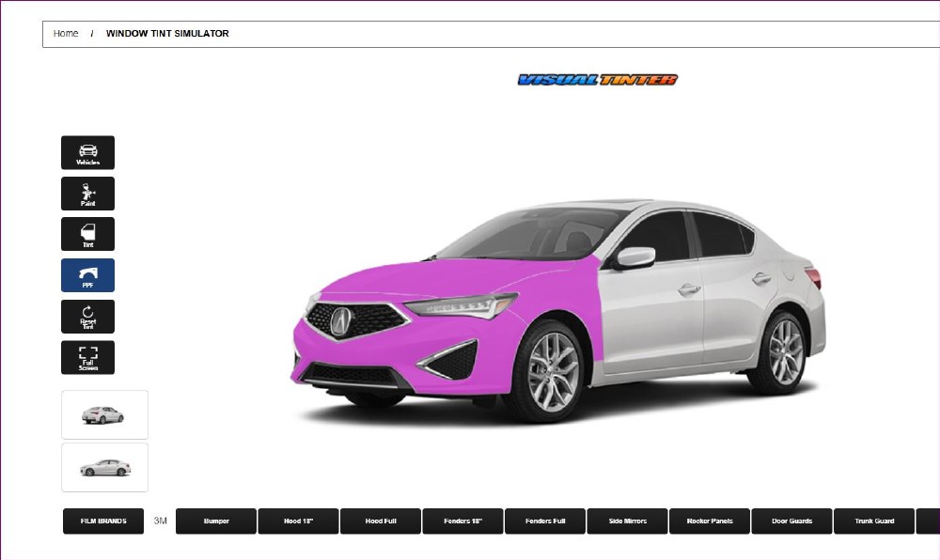
Task: Open the Film Brands selector
Action: tap(102, 521)
